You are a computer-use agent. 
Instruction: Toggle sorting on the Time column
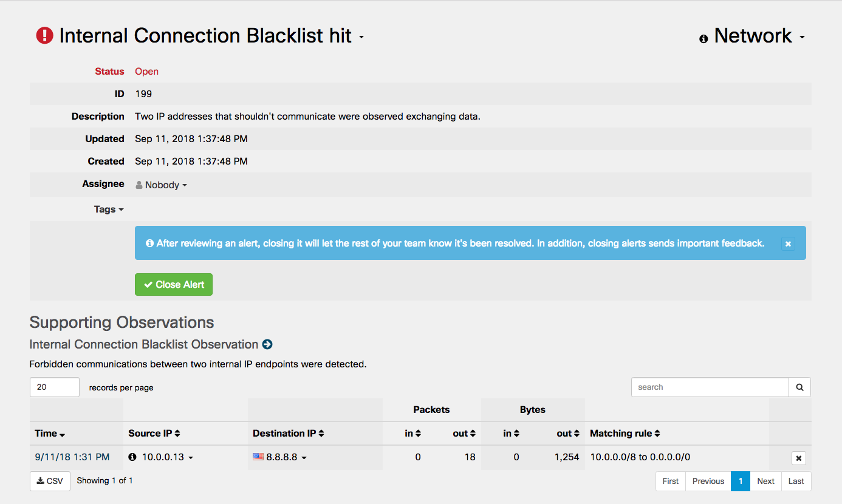click(49, 433)
